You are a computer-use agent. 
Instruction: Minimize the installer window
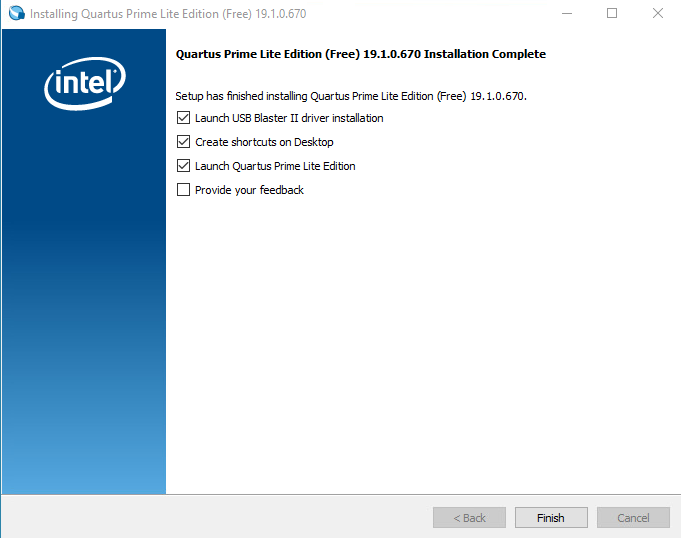pos(566,13)
